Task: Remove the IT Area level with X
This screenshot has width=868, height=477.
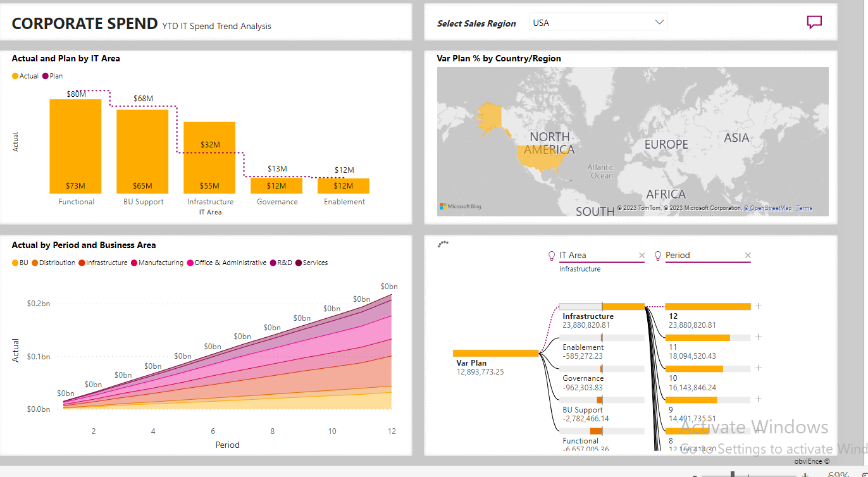Action: click(x=642, y=256)
